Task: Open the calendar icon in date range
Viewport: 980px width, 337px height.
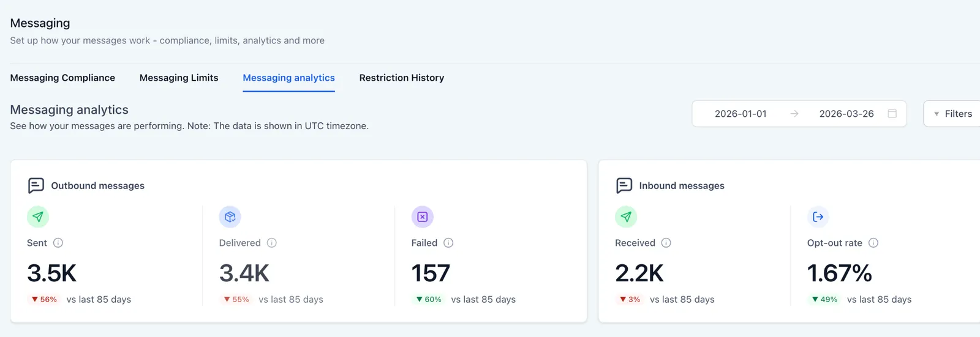Action: [892, 114]
